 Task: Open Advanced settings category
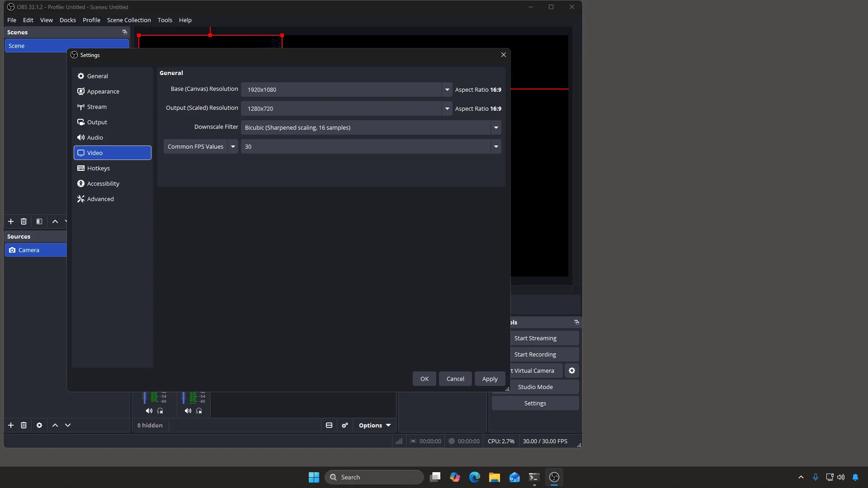(112, 199)
